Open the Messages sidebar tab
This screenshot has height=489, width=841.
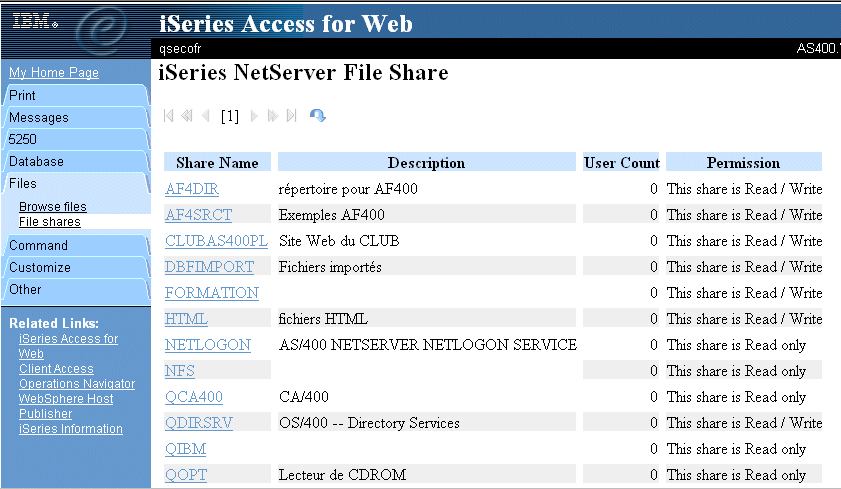pyautogui.click(x=76, y=117)
